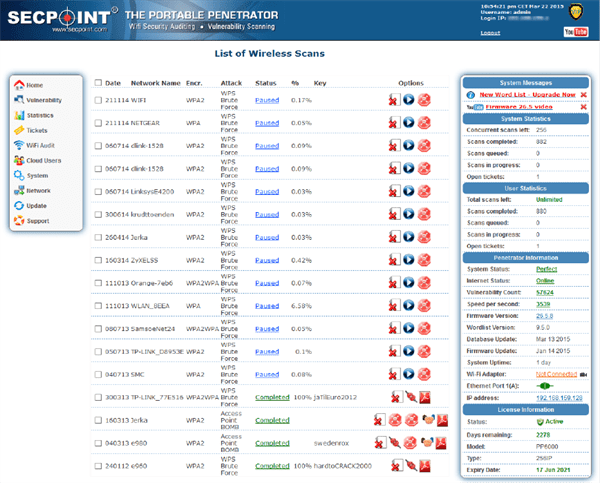This screenshot has height=483, width=600.
Task: Click the YouTube icon in the header
Action: pos(576,32)
